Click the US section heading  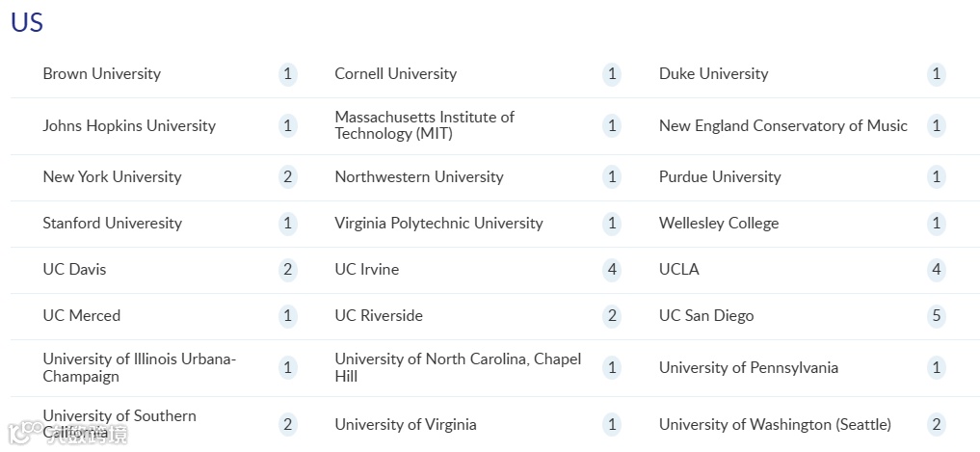tap(27, 22)
